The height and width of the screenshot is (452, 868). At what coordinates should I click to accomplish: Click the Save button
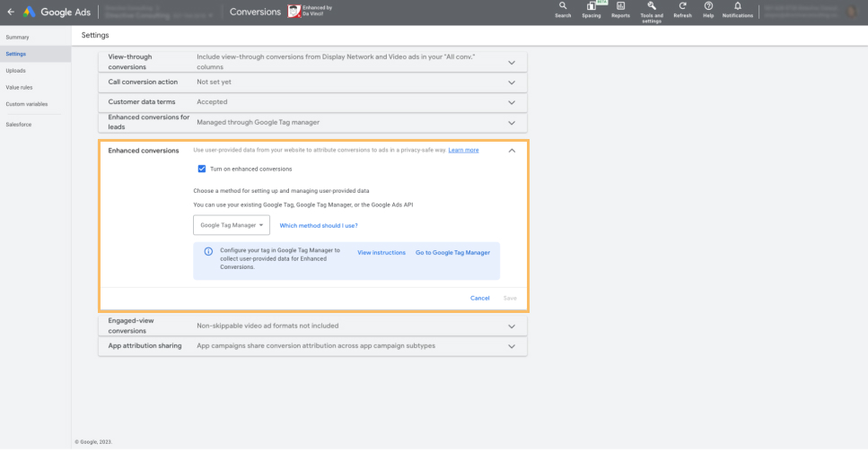[510, 299]
